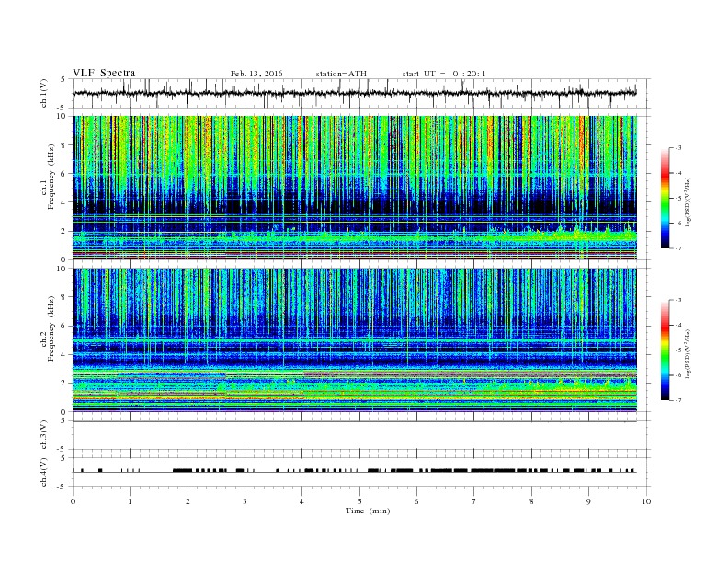Click the "ch.3(V)" axis label
The width and height of the screenshot is (728, 563).
(x=44, y=436)
